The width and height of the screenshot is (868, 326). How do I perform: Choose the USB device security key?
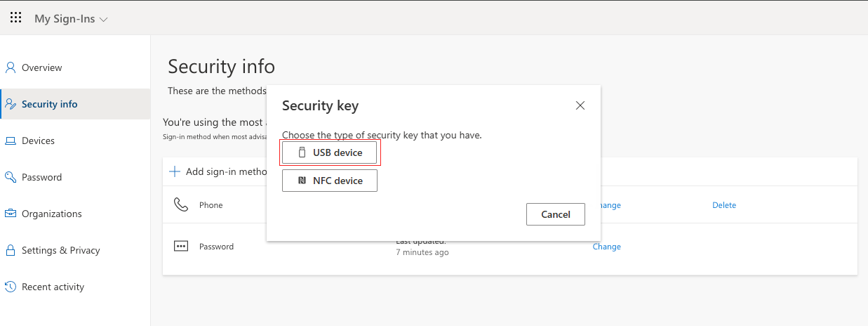330,152
